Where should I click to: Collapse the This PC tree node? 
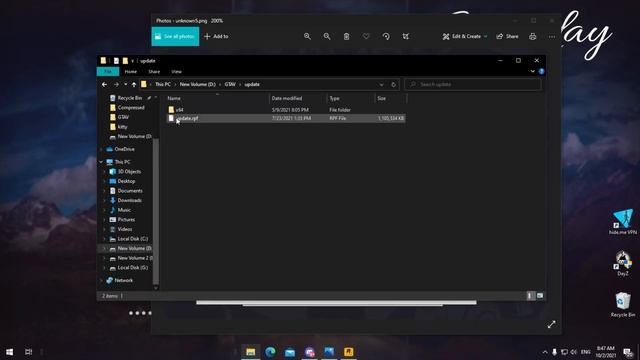click(x=102, y=162)
